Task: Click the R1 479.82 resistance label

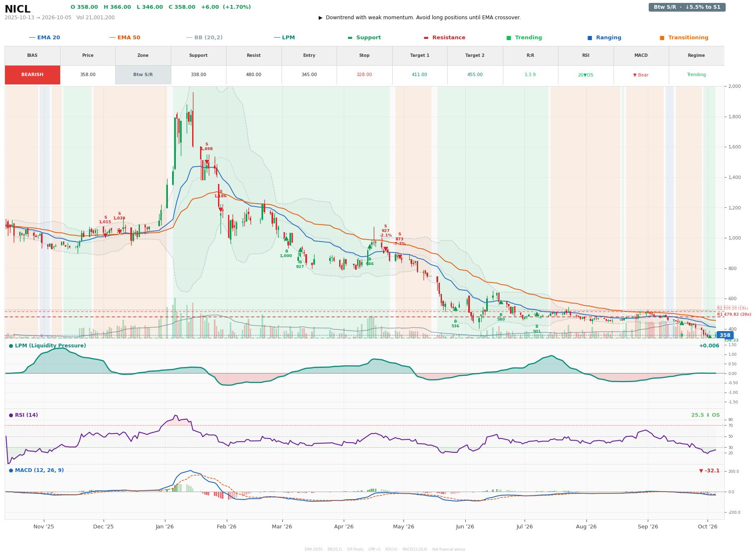Action: (734, 314)
